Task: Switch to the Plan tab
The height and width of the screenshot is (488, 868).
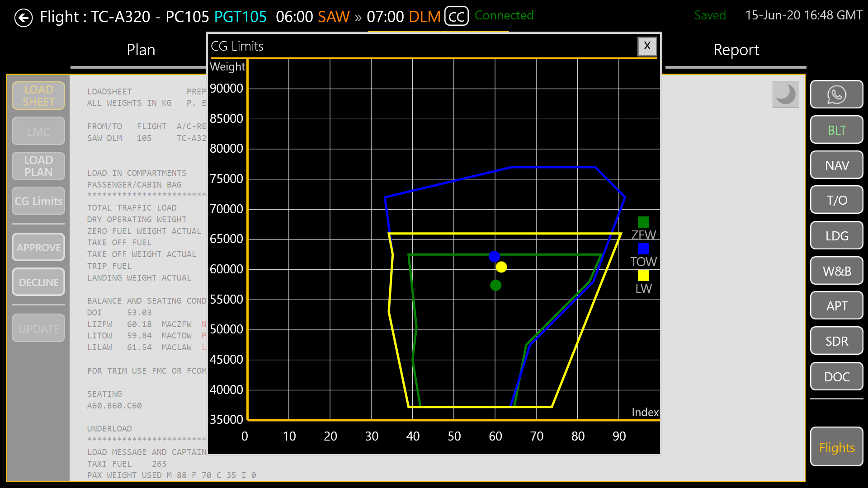Action: [x=141, y=50]
